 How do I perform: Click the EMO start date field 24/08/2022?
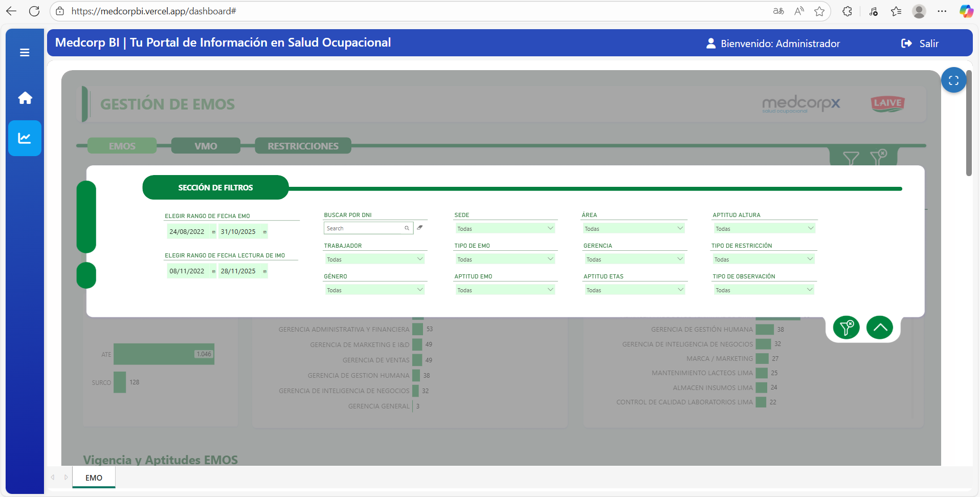187,232
